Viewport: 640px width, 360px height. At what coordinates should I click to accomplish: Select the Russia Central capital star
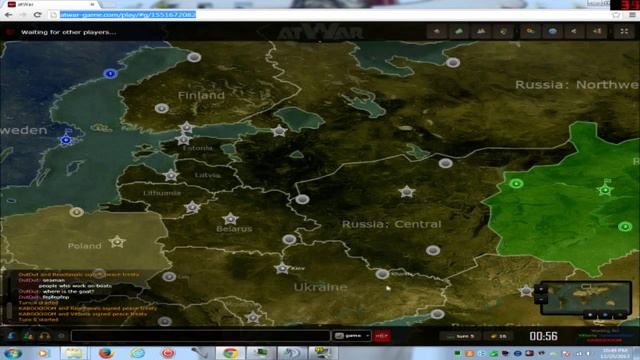click(407, 191)
